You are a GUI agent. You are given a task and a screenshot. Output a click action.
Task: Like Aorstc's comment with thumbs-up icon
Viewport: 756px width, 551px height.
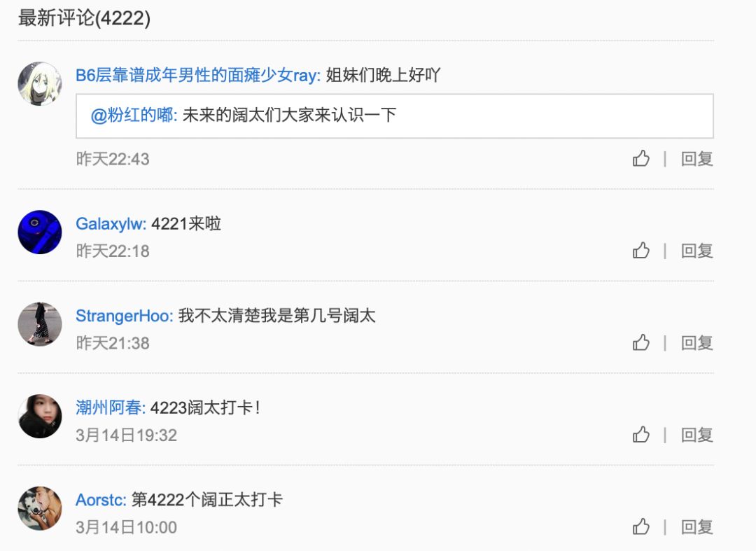pyautogui.click(x=640, y=526)
